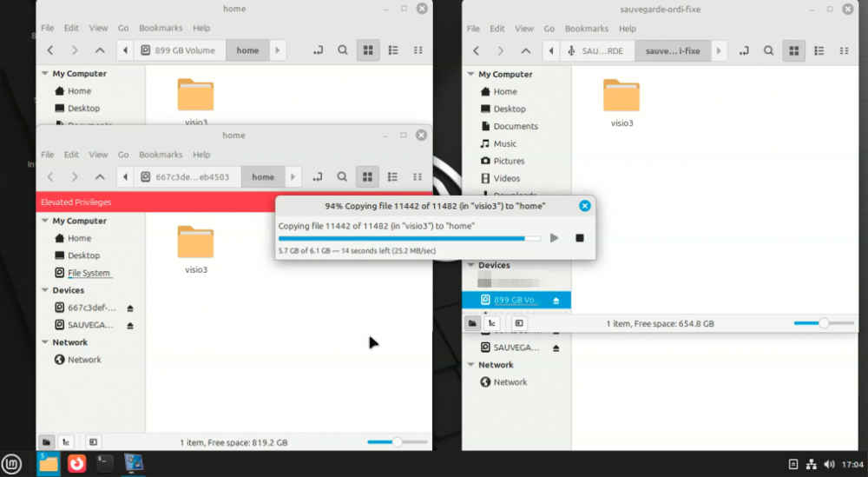Collapse the Devices section in elevated window

tap(45, 290)
